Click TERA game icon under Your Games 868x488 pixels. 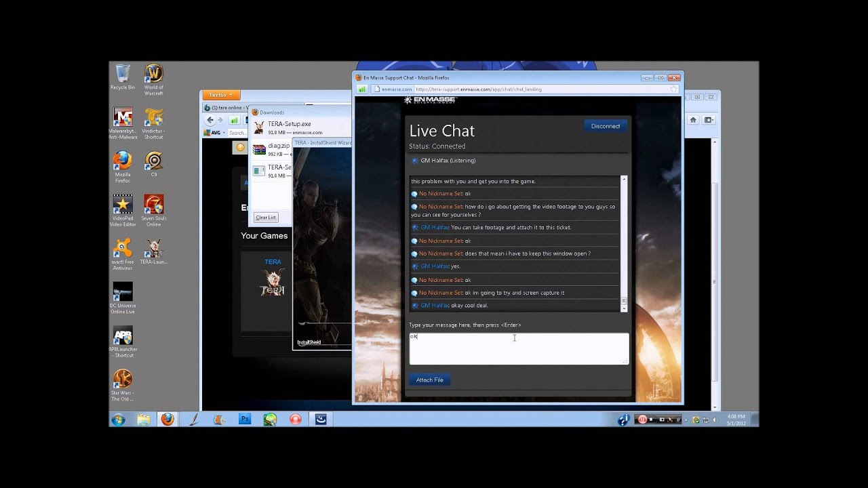point(273,282)
